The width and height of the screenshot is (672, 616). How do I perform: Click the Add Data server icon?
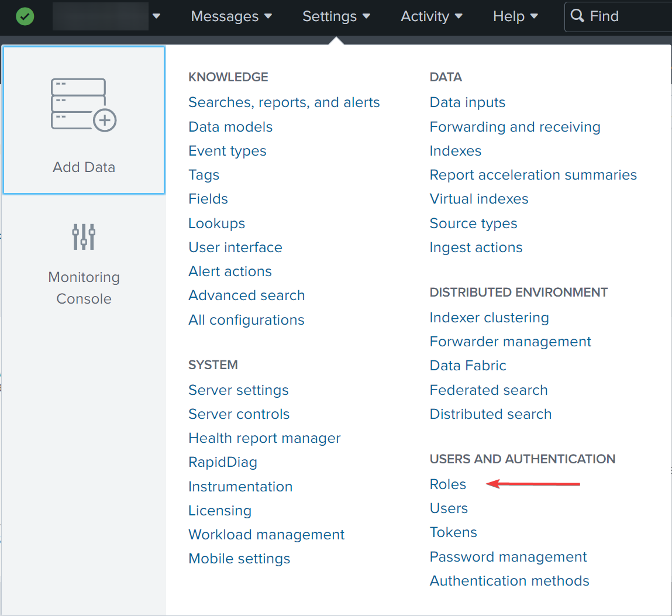point(84,104)
